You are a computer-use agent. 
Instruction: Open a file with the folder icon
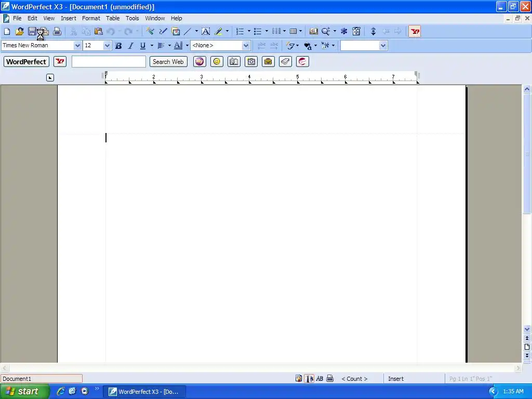pos(20,32)
